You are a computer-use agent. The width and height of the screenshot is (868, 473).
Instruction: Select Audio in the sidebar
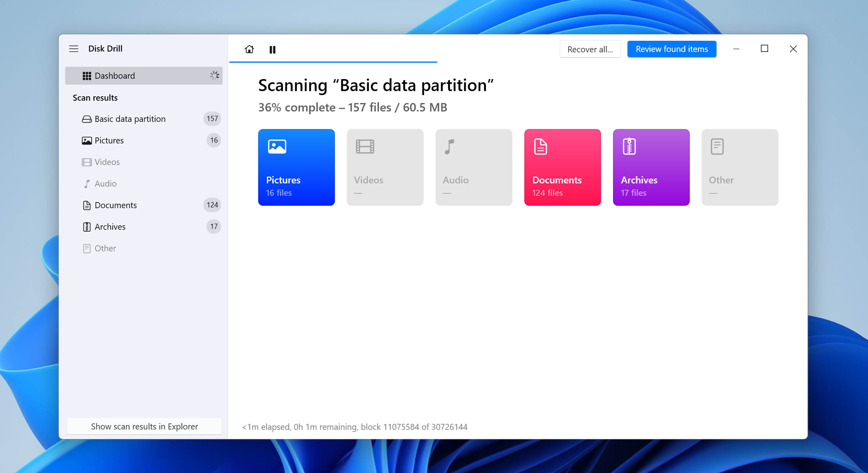tap(144, 183)
